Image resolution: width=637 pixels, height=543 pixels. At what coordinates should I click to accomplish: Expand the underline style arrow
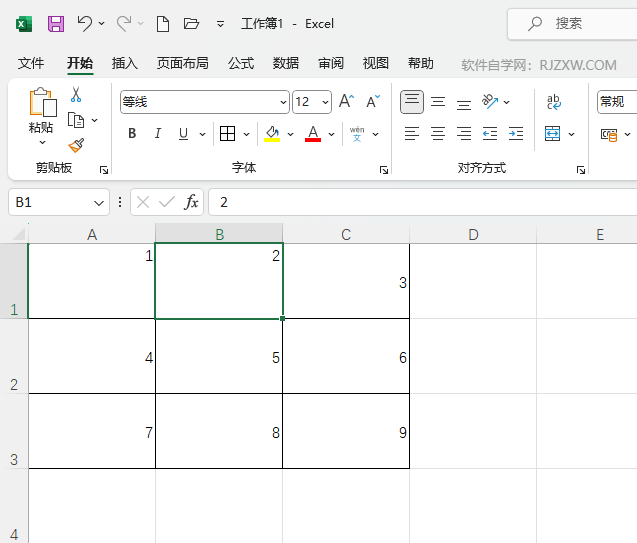pyautogui.click(x=202, y=134)
